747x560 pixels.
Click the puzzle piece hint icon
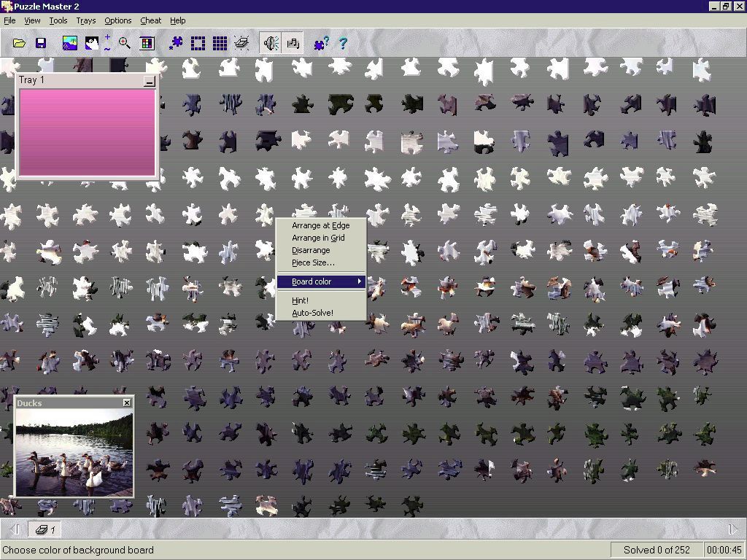pos(321,44)
